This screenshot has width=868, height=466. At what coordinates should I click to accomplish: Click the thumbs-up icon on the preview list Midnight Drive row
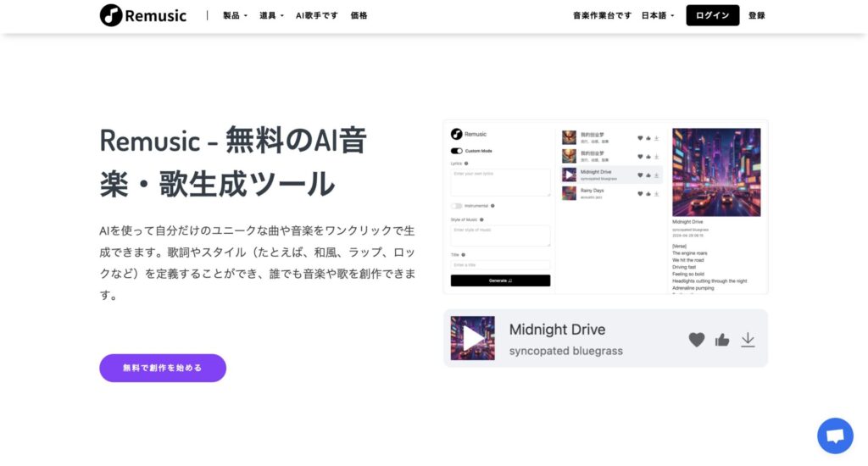(648, 175)
